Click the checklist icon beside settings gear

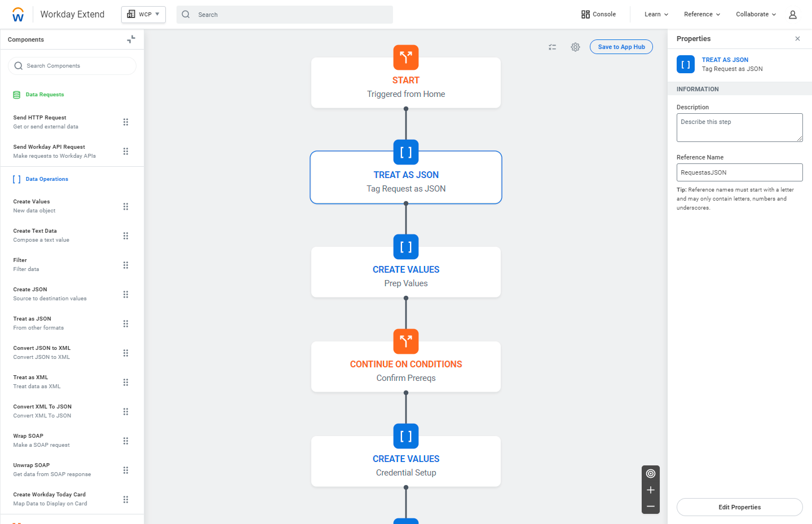click(x=553, y=47)
